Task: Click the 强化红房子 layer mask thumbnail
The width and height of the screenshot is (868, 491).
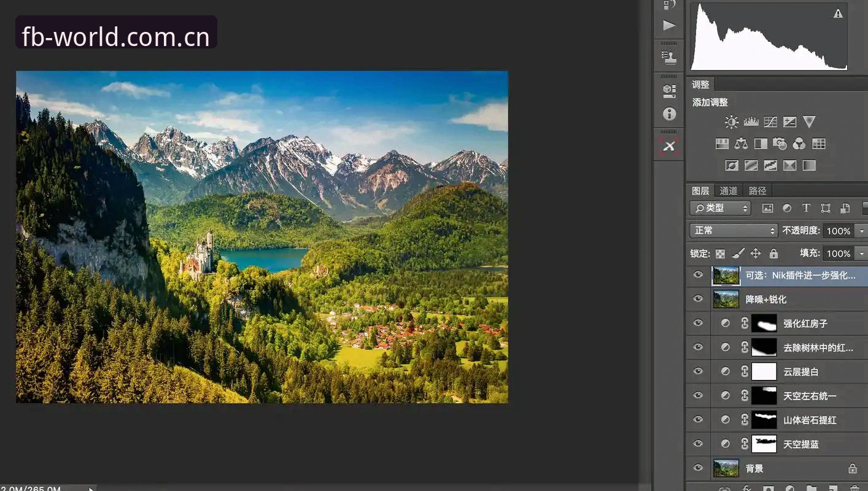Action: (x=764, y=323)
